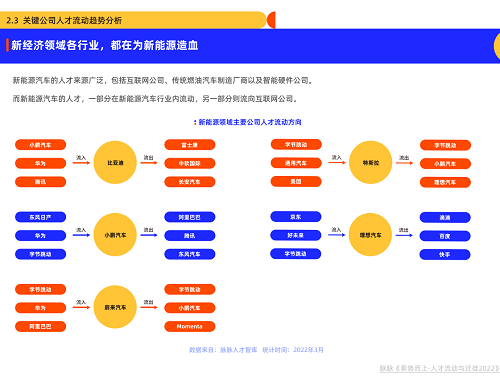The height and width of the screenshot is (377, 500).
Task: Click the 长安汽车 pill
Action: tap(190, 182)
